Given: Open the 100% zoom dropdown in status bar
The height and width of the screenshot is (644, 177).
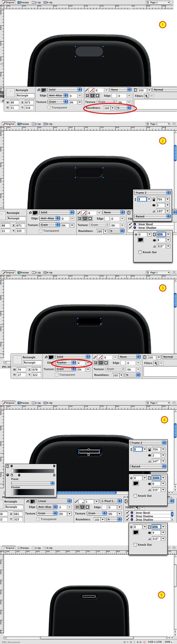Looking at the screenshot, I should [168, 642].
